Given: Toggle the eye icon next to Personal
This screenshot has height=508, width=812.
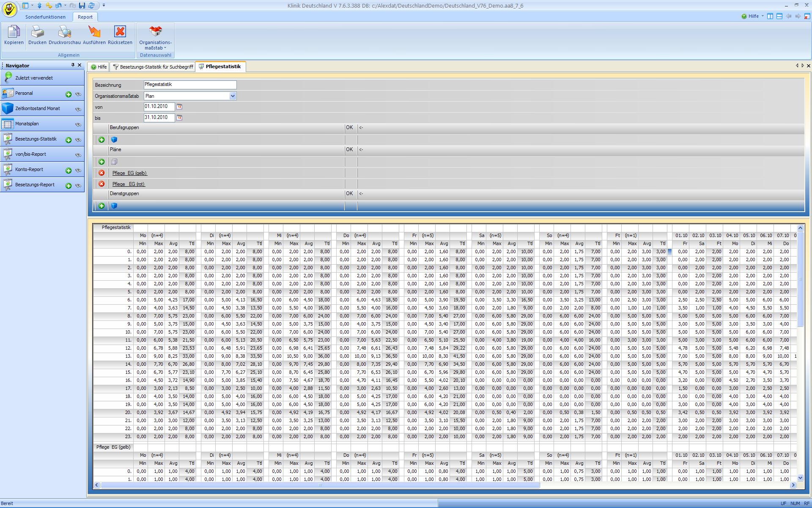Looking at the screenshot, I should (78, 94).
